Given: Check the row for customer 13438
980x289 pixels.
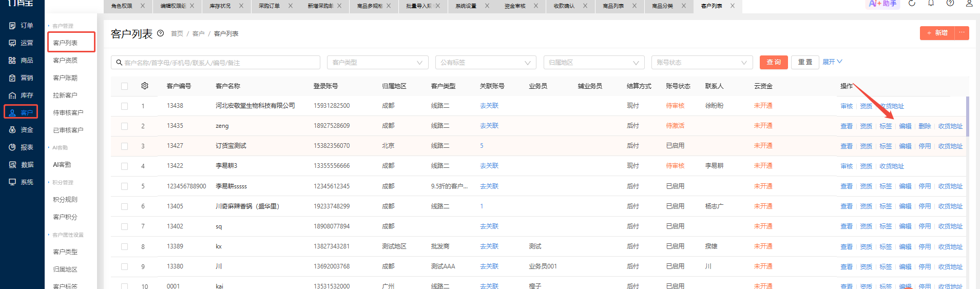Looking at the screenshot, I should tap(124, 106).
